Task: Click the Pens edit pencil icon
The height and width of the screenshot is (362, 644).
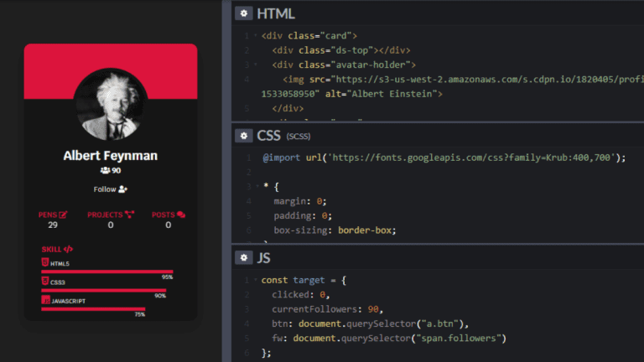Action: [63, 215]
